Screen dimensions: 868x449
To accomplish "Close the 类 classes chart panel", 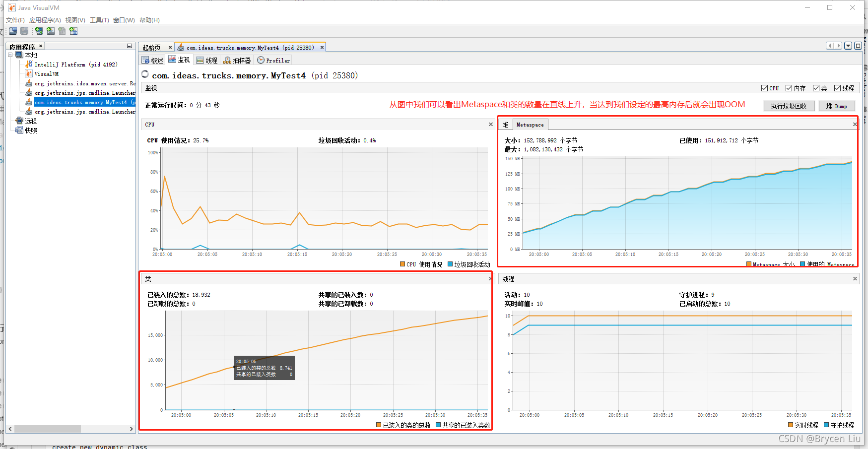I will click(490, 279).
